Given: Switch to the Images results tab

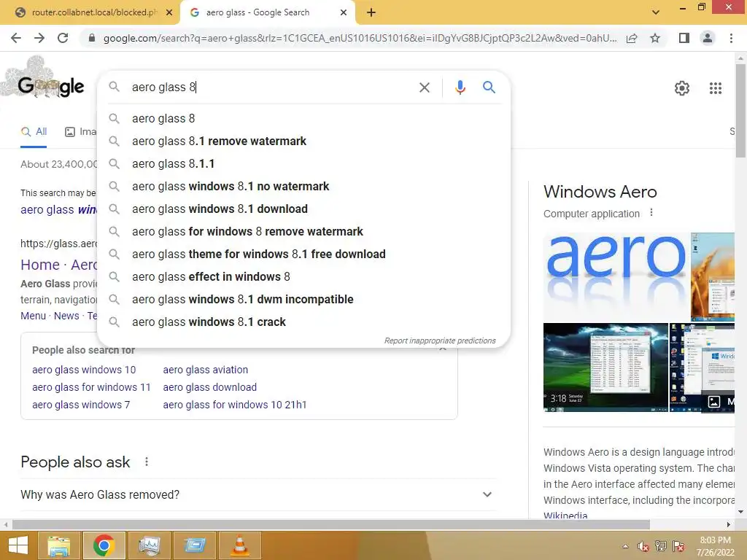Looking at the screenshot, I should tap(80, 132).
